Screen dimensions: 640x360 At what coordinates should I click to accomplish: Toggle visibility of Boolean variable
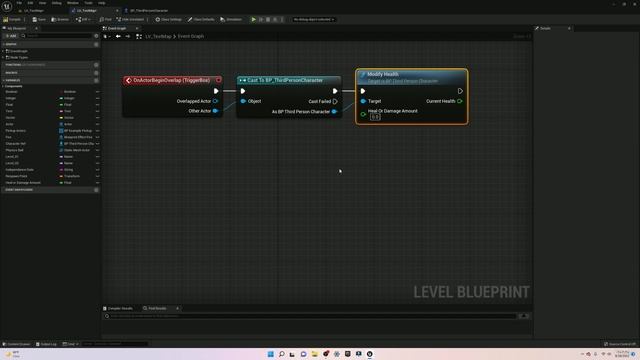coord(98,92)
